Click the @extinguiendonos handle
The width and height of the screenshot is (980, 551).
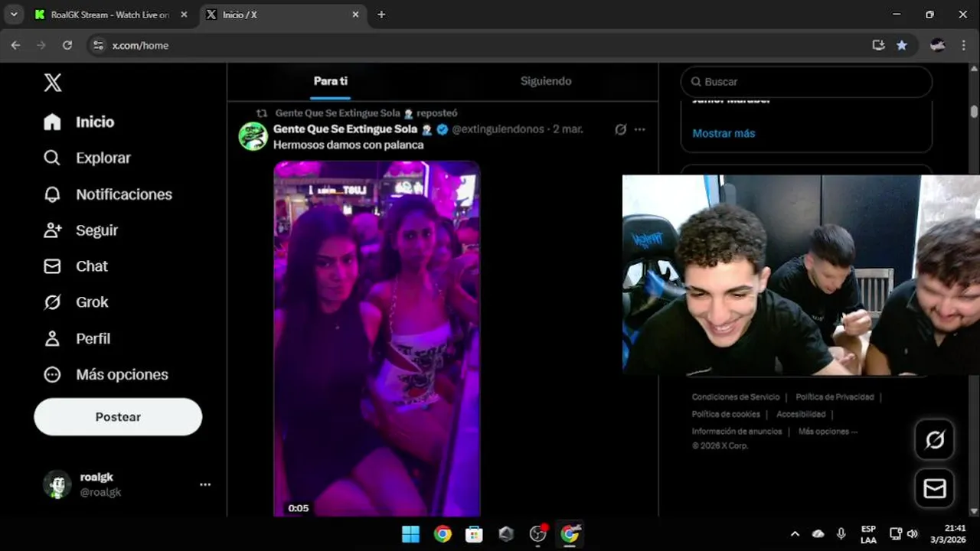pos(498,129)
